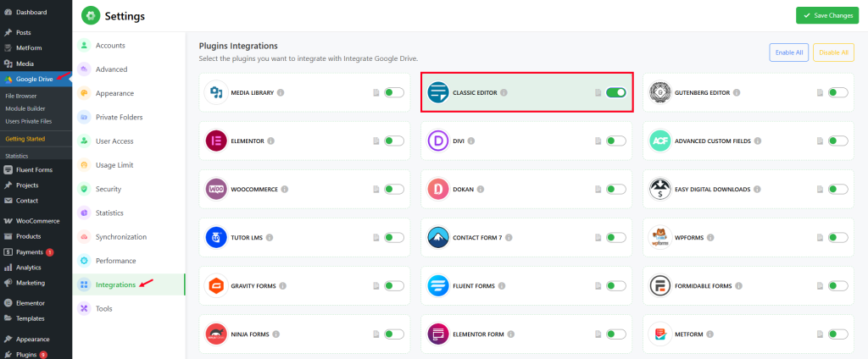Viewport: 868px width, 359px height.
Task: Toggle the Elementor Form integration switch
Action: click(x=616, y=334)
